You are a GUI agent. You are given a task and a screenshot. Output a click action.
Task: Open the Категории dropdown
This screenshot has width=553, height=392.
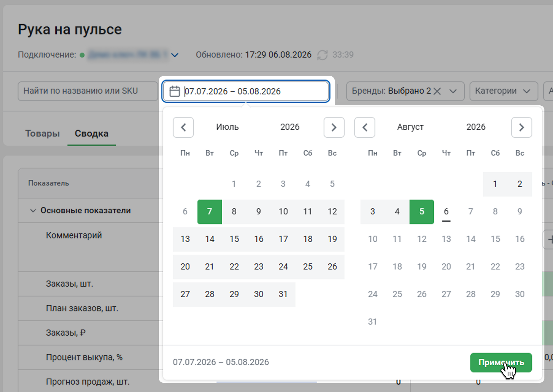pos(504,91)
